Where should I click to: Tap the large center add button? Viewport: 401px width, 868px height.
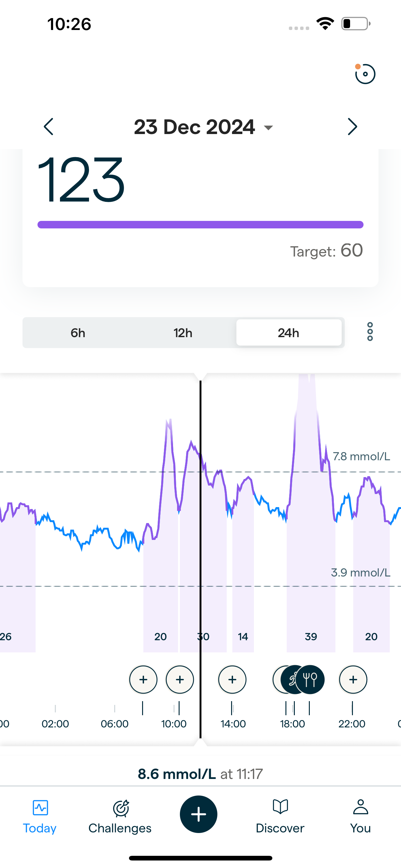coord(199,814)
